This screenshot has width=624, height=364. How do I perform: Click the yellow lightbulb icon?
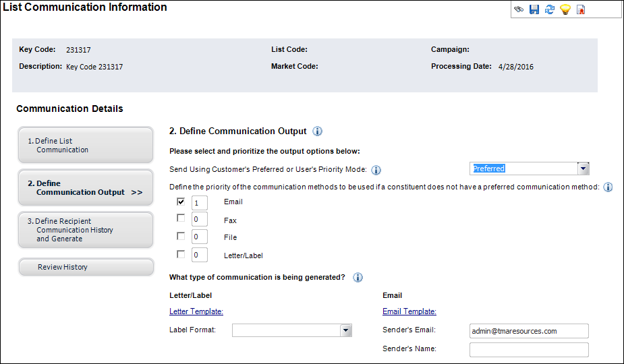tap(565, 9)
